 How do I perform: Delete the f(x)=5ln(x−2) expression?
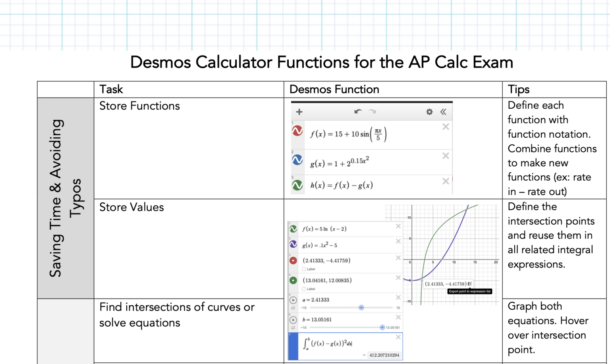point(398,226)
